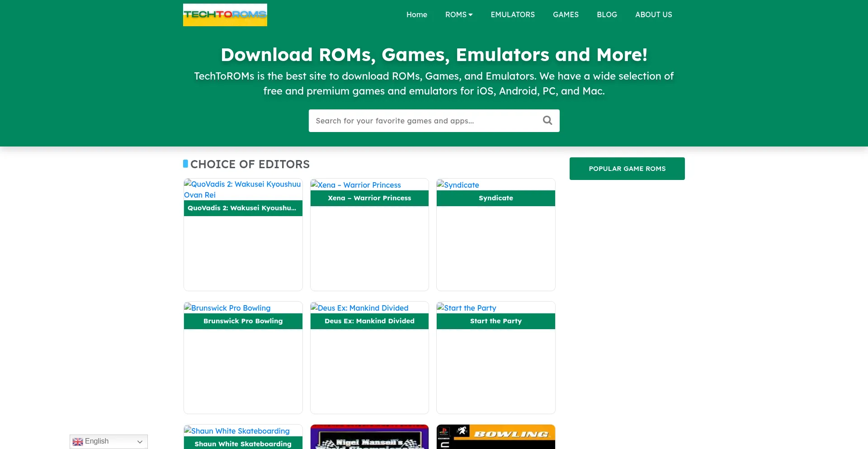868x449 pixels.
Task: Go to the Home page
Action: [416, 14]
